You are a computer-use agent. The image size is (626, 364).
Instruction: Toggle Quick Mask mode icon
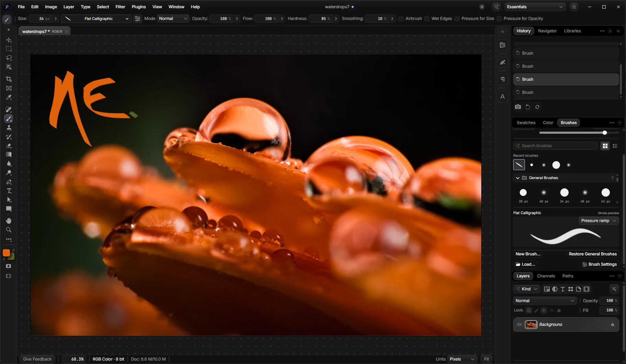9,266
